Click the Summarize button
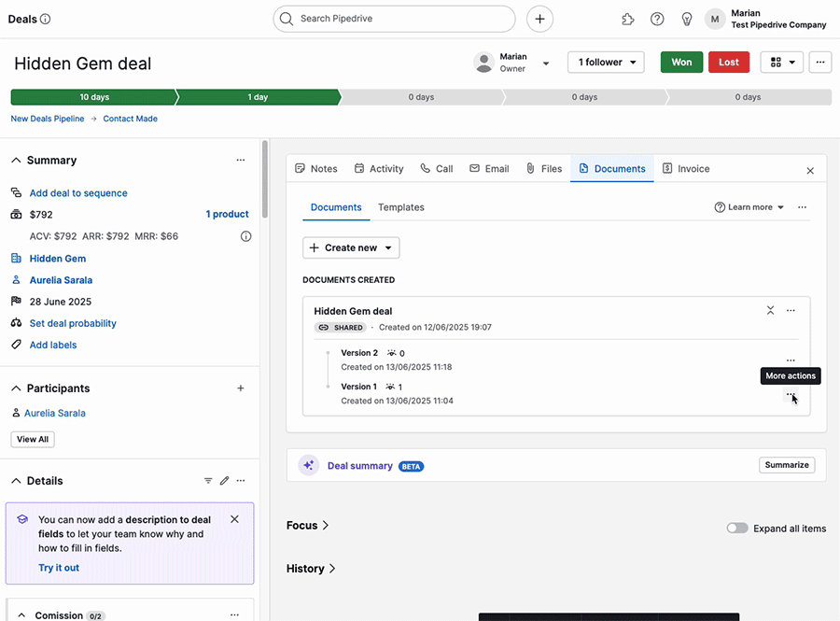The width and height of the screenshot is (840, 621). click(787, 465)
